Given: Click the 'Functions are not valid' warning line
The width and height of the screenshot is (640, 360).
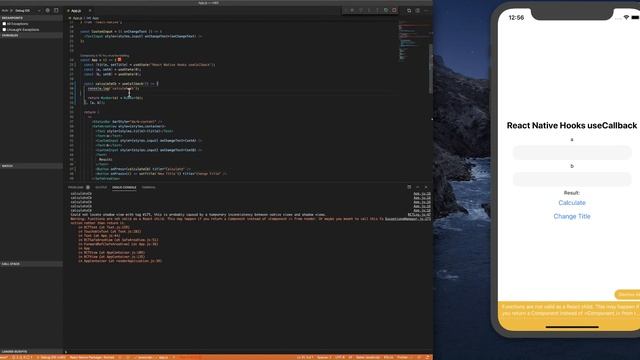Looking at the screenshot, I should tap(227, 219).
